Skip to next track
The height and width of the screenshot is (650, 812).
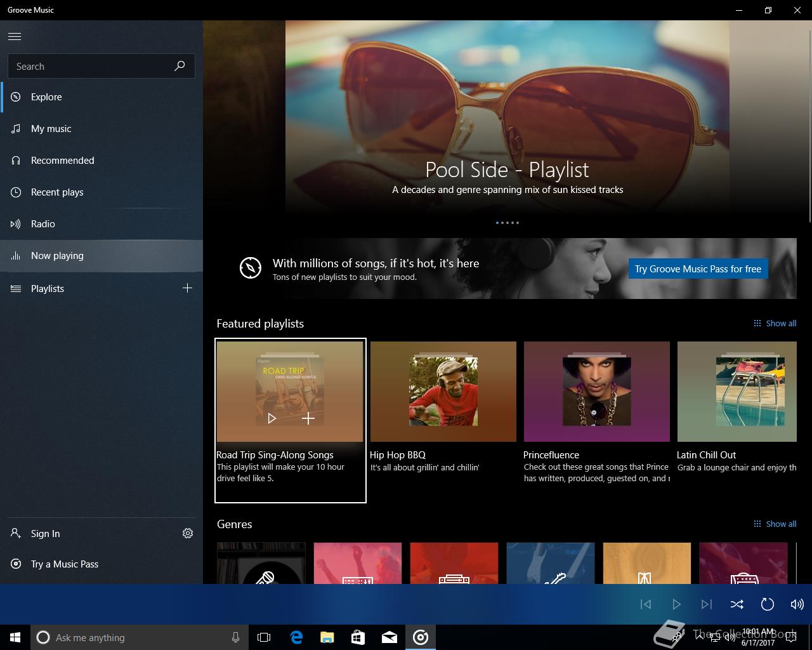click(x=707, y=604)
